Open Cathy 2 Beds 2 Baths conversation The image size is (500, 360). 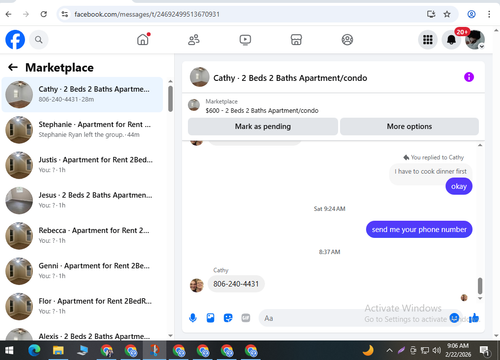point(82,94)
